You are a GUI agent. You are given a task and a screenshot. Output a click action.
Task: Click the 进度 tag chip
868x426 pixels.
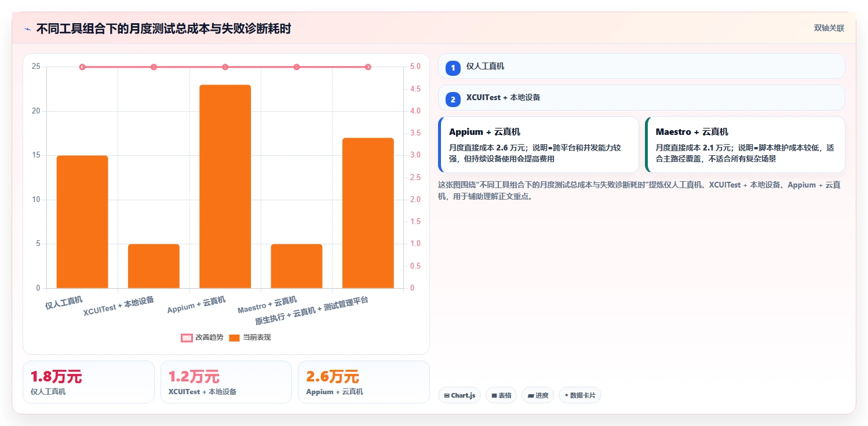(x=538, y=395)
